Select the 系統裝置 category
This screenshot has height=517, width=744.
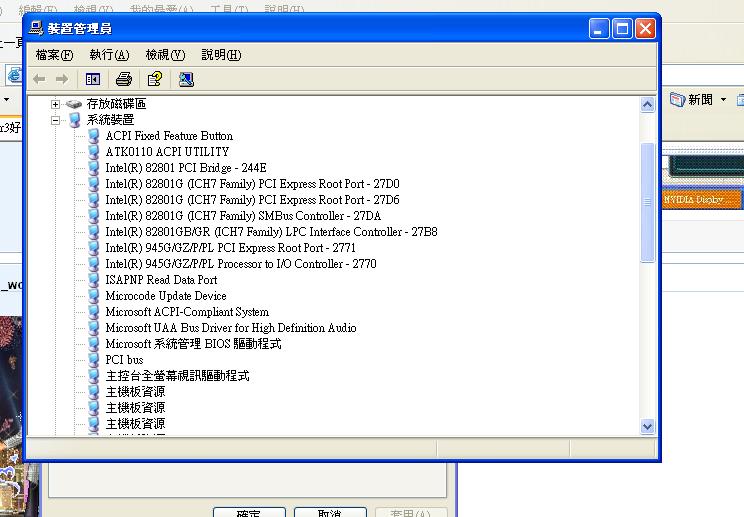111,120
